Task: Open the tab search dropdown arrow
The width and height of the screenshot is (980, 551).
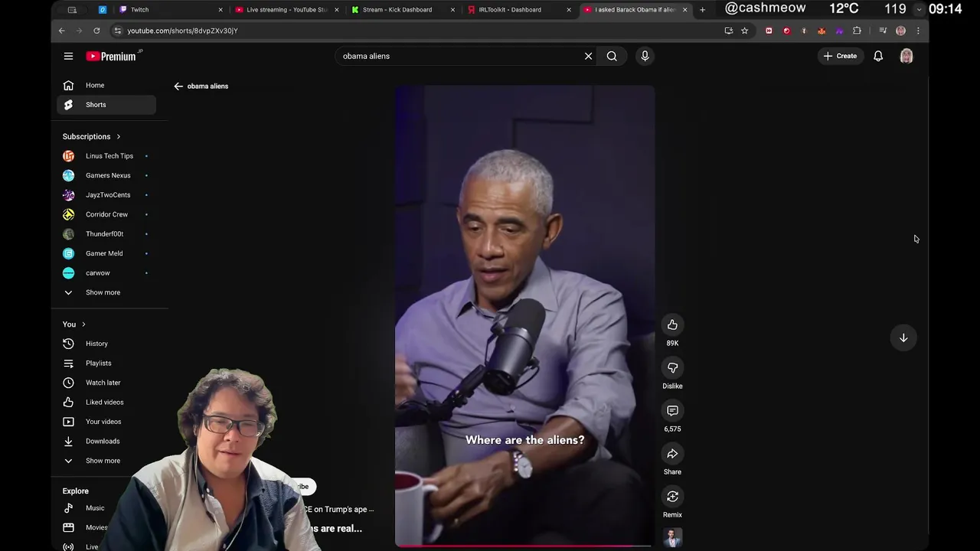Action: coord(920,10)
